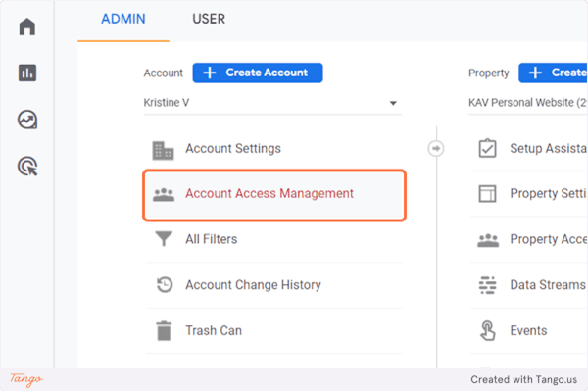The height and width of the screenshot is (391, 588).
Task: Click the Account Settings building icon
Action: [x=163, y=150]
